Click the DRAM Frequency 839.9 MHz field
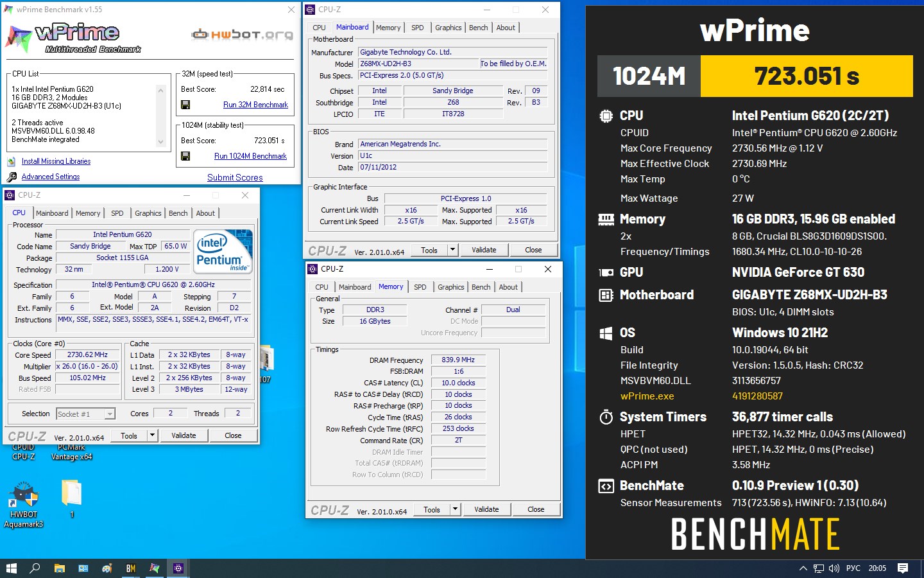Image resolution: width=924 pixels, height=578 pixels. (x=458, y=360)
